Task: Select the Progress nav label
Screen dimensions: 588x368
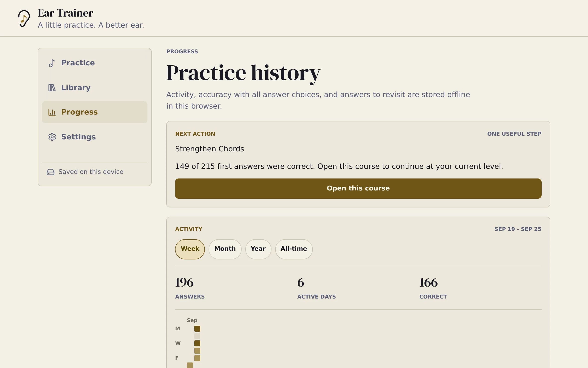Action: (79, 112)
